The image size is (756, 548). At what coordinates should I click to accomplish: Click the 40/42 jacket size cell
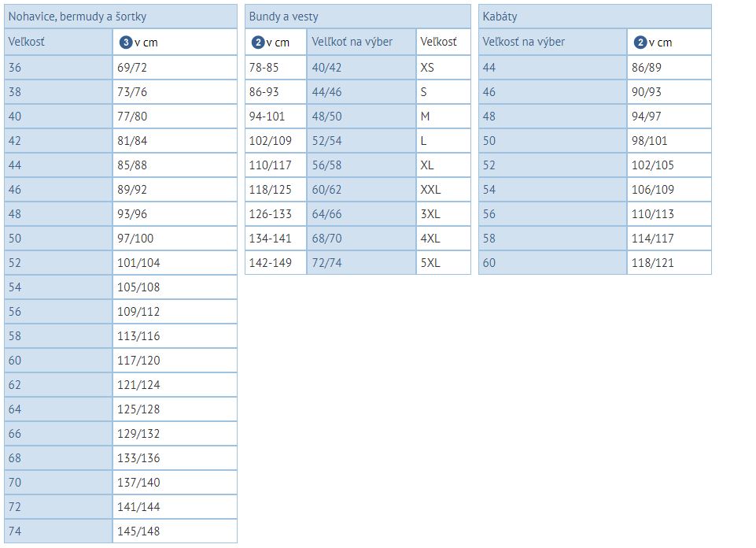pyautogui.click(x=361, y=68)
